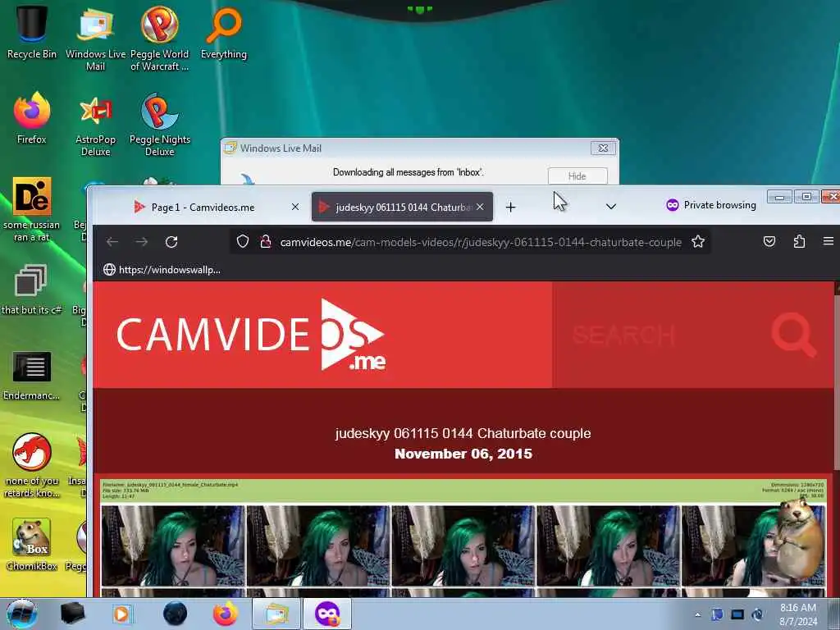Select the 'judeskyy 061115 0144' tab
The height and width of the screenshot is (630, 840).
(x=402, y=208)
